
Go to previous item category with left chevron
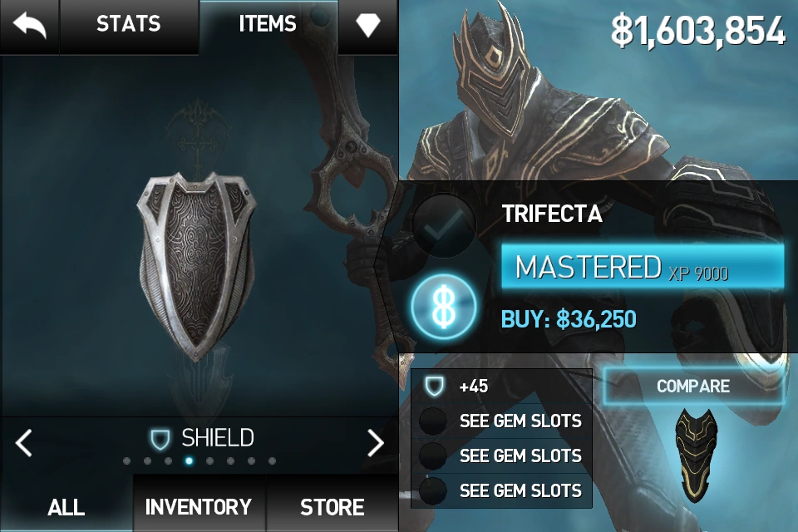[24, 443]
